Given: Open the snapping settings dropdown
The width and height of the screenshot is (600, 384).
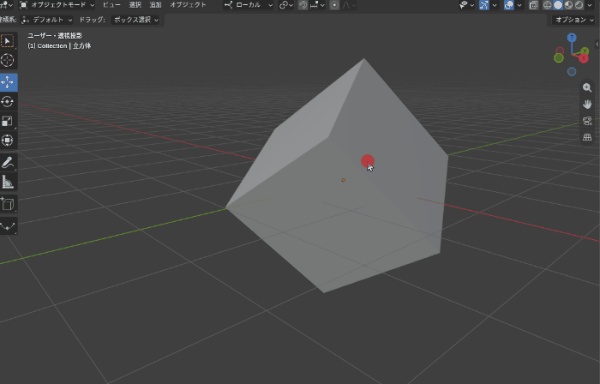Looking at the screenshot, I should point(318,5).
